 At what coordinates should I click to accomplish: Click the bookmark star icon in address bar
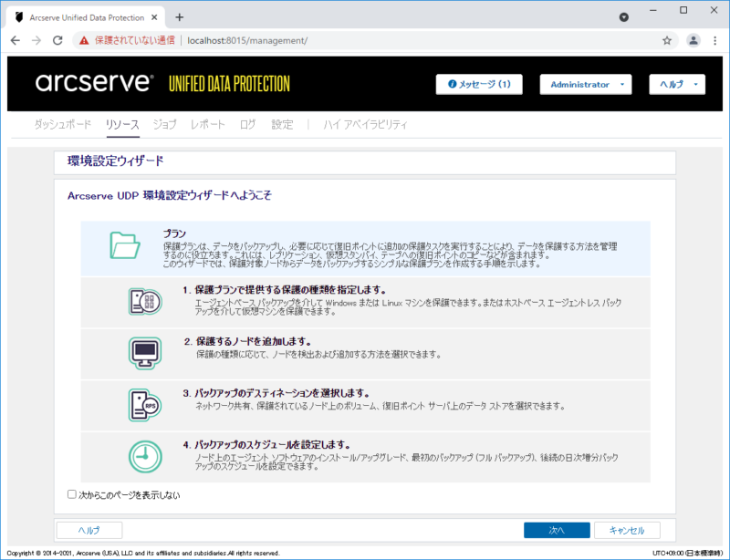[x=668, y=40]
